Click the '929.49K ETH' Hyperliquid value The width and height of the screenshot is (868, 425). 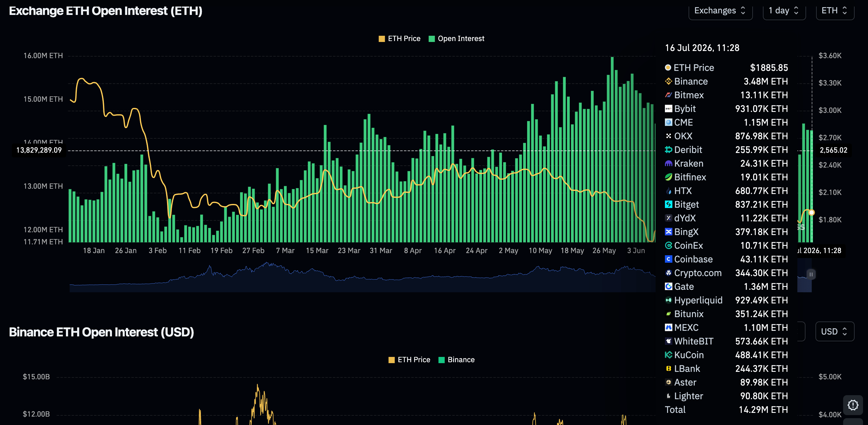[x=762, y=300]
